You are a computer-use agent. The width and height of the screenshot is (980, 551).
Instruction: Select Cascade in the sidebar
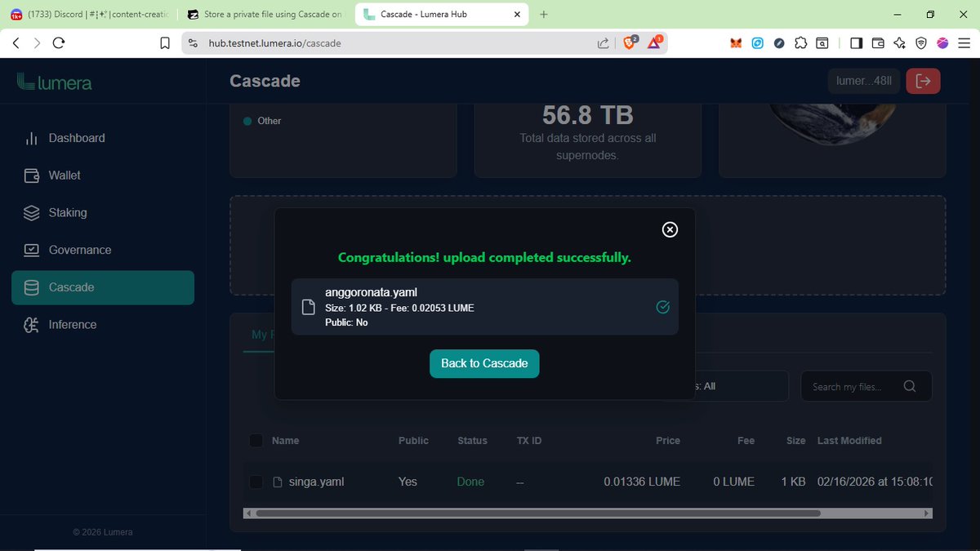click(x=103, y=287)
